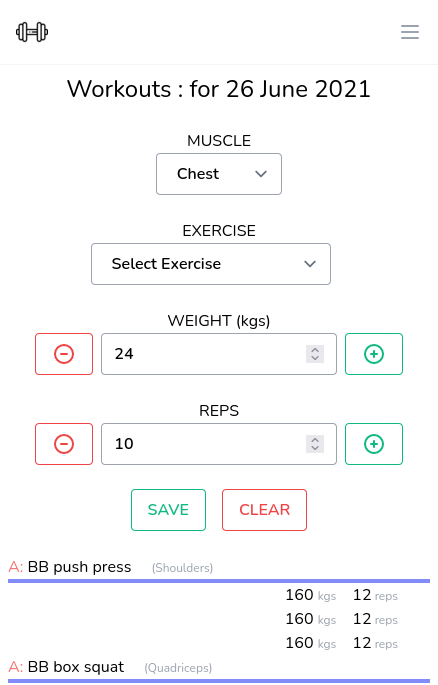Click the third 160 kgs 12 reps row
This screenshot has height=685, width=438.
pyautogui.click(x=341, y=643)
